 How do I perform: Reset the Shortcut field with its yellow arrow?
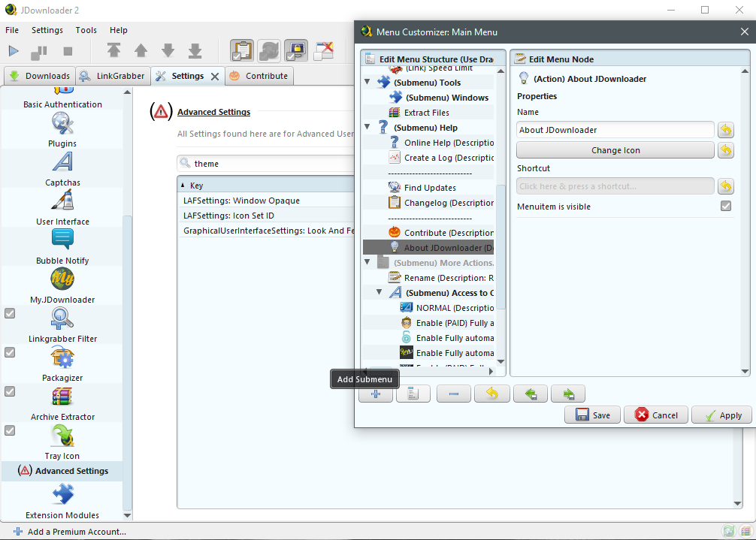click(x=726, y=186)
